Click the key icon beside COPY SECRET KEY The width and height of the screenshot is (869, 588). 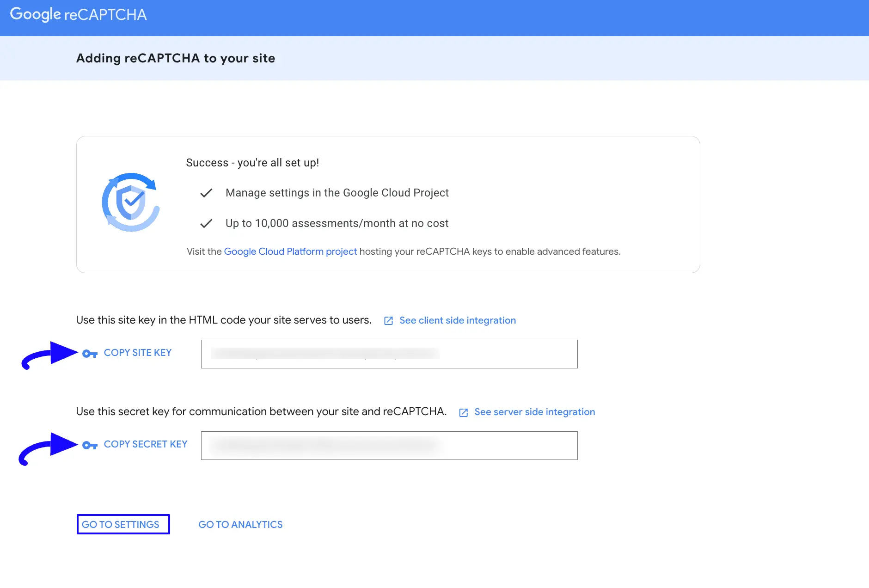(x=90, y=445)
